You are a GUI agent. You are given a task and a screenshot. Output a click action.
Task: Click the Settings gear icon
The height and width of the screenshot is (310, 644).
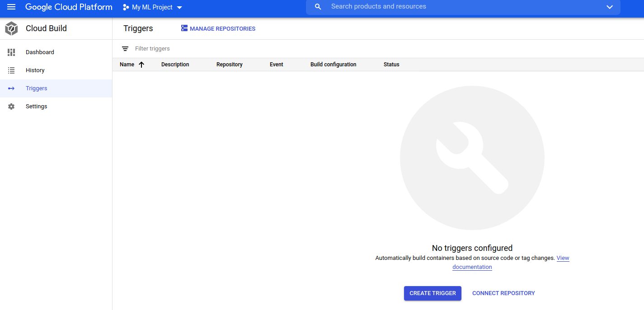[x=11, y=106]
